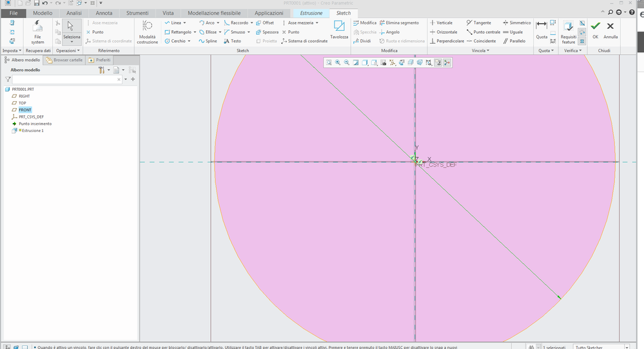Image resolution: width=644 pixels, height=349 pixels.
Task: Switch to the Estrusione tab
Action: [x=311, y=13]
